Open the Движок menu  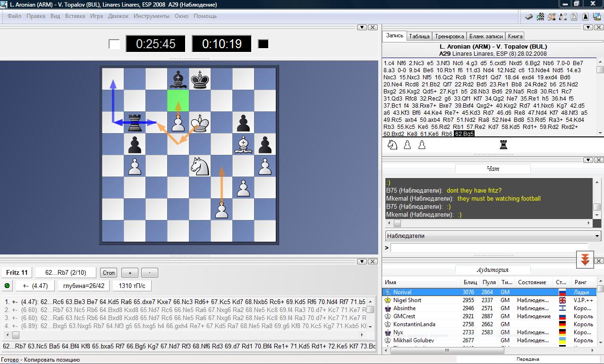(x=118, y=16)
